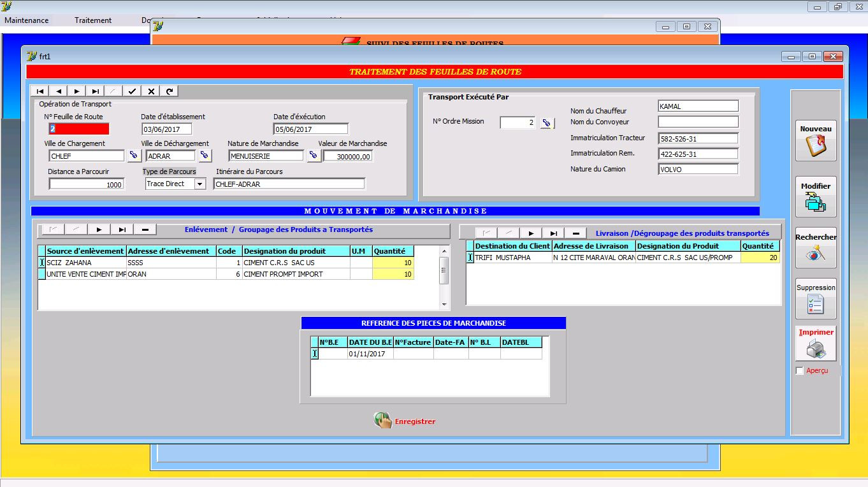This screenshot has height=487, width=868.
Task: Click the Distance a Parcourir field 1000
Action: [87, 184]
